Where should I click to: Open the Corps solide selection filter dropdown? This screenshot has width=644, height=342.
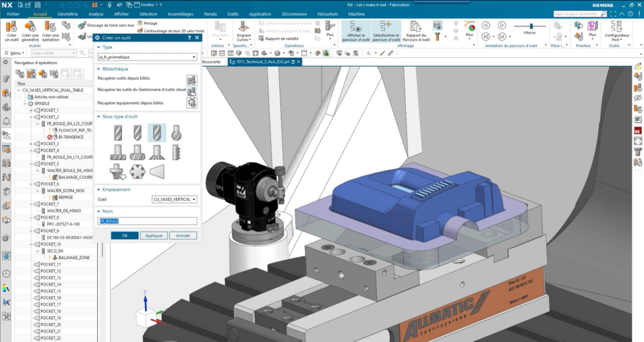[x=53, y=53]
